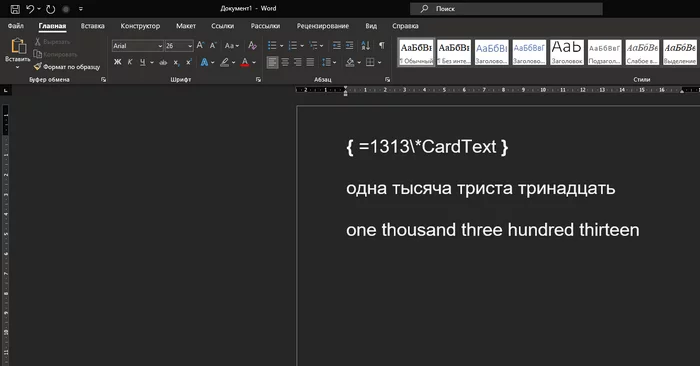Apply superscript formatting

[189, 62]
